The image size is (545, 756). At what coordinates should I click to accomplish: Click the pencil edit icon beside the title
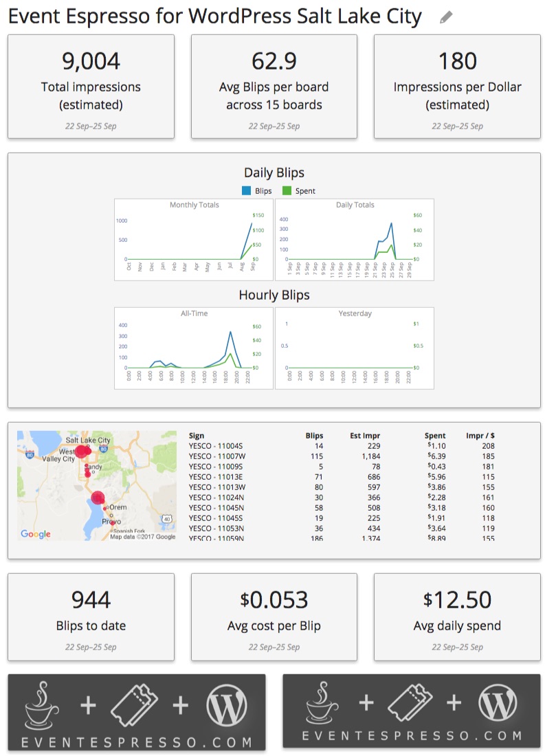[x=446, y=17]
